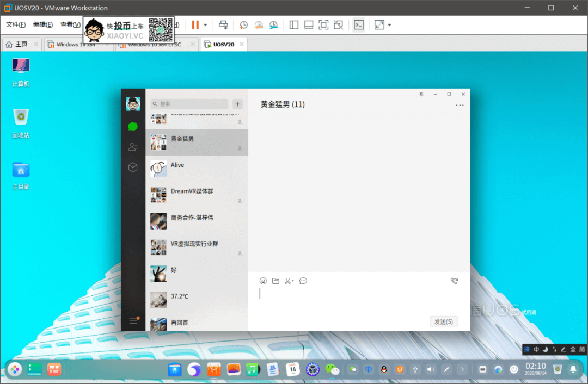Open the UOS launcher in the dock
Screen dimensions: 588x384
coord(15,370)
